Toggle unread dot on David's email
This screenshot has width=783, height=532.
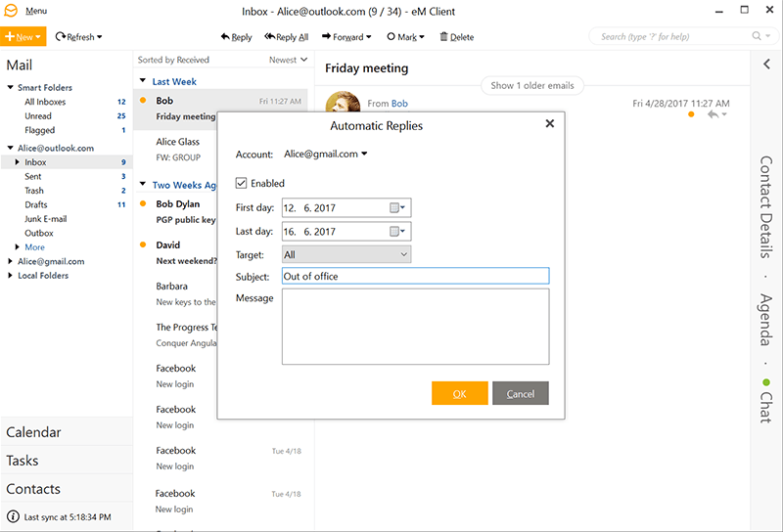143,244
